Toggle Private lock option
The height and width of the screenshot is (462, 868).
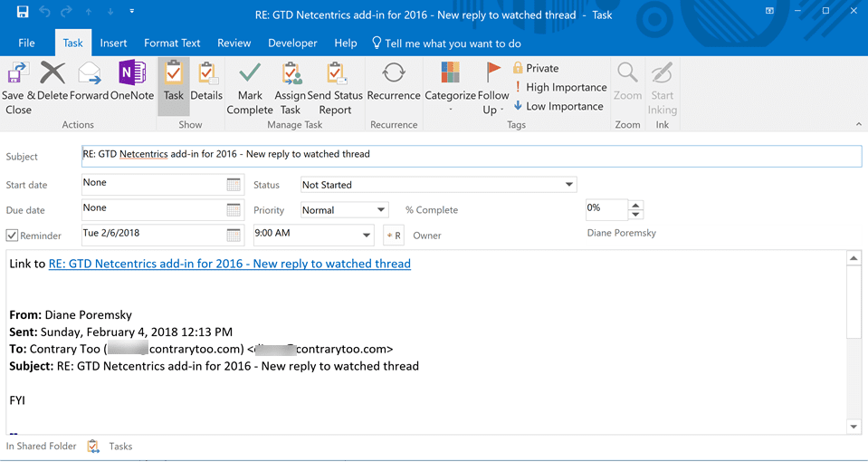pyautogui.click(x=535, y=68)
